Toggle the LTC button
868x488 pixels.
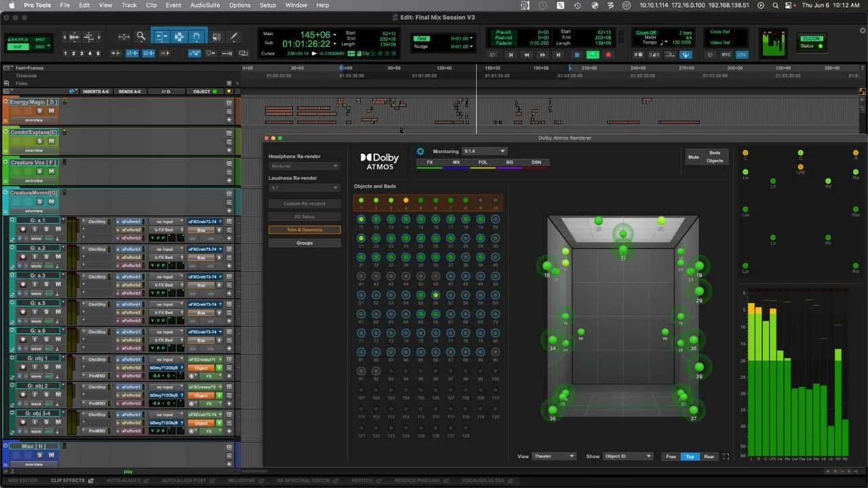click(x=741, y=55)
